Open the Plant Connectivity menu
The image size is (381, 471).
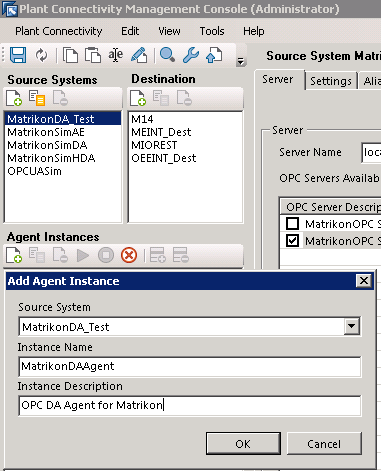(x=59, y=31)
